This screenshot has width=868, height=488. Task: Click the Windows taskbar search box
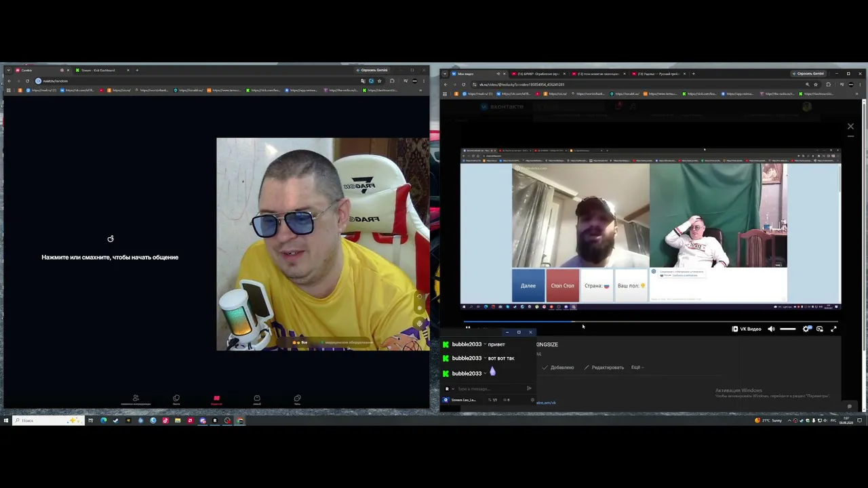tap(47, 421)
